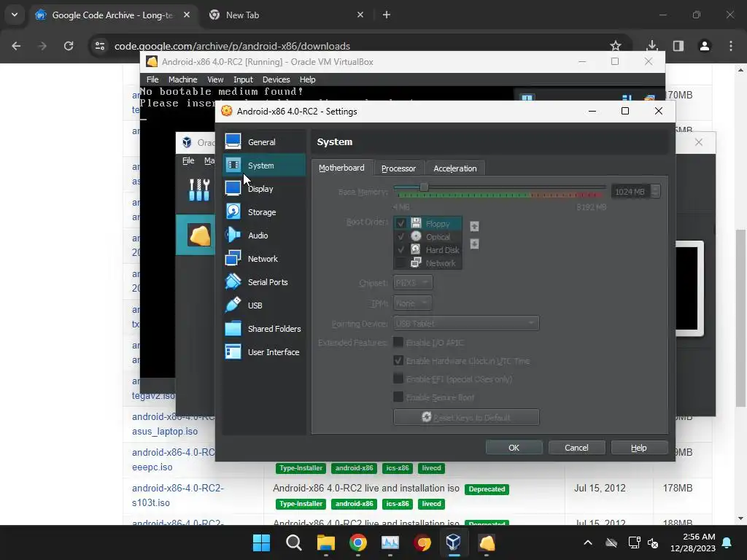Open VM window View menu
747x560 pixels.
coord(215,79)
